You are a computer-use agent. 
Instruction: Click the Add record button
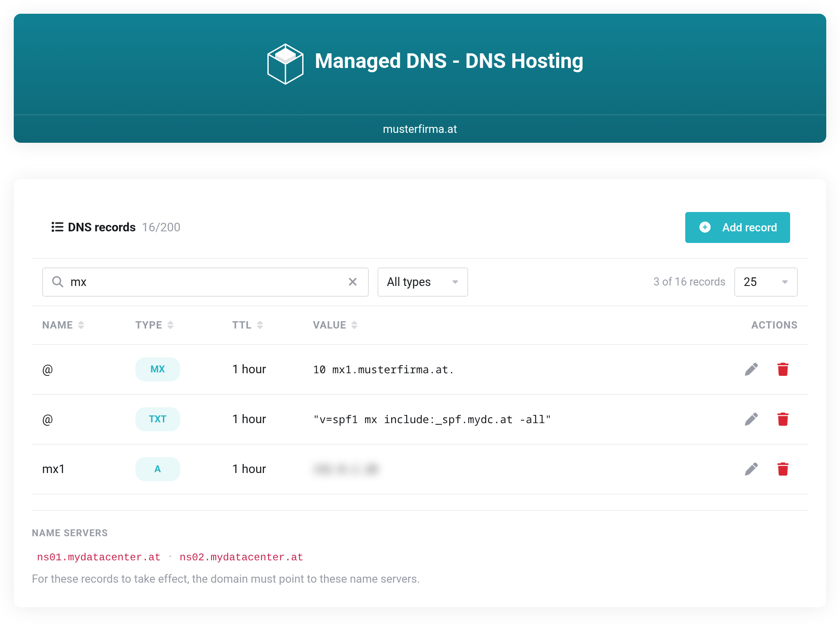[x=737, y=227]
